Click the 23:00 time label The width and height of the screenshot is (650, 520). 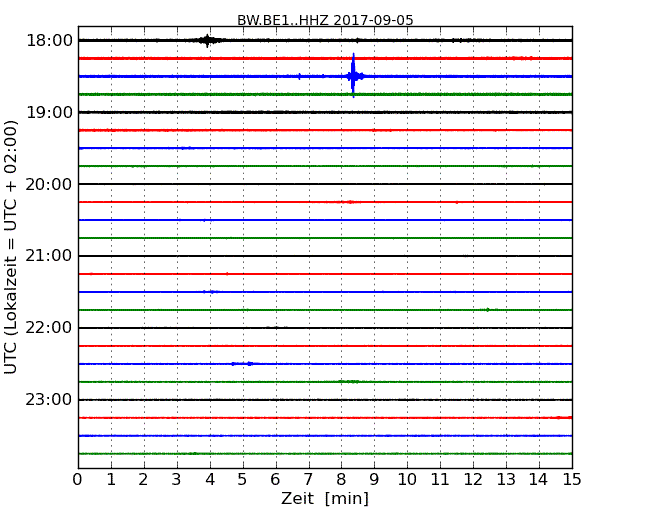click(x=49, y=400)
